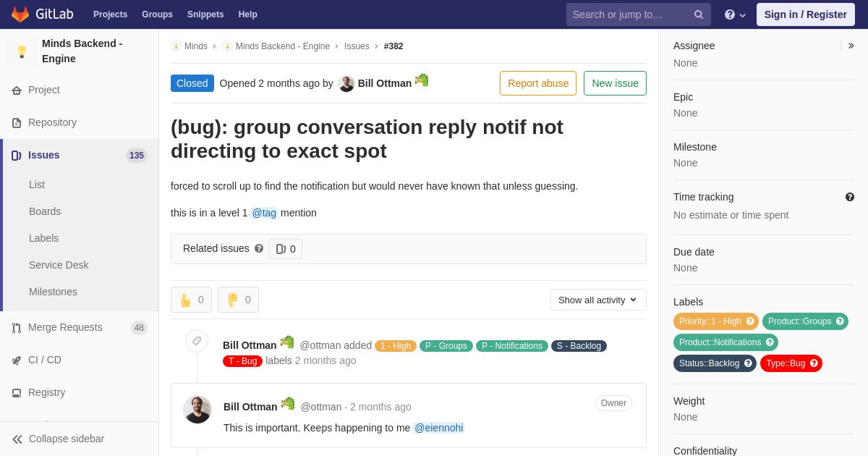Click the Report abuse button
Screen dimensions: 868x456
(538, 83)
